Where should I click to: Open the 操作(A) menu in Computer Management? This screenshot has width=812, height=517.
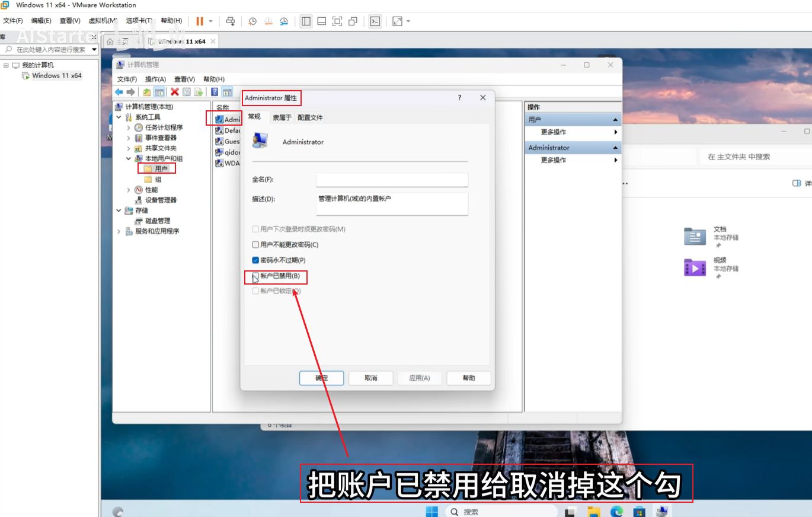click(155, 79)
